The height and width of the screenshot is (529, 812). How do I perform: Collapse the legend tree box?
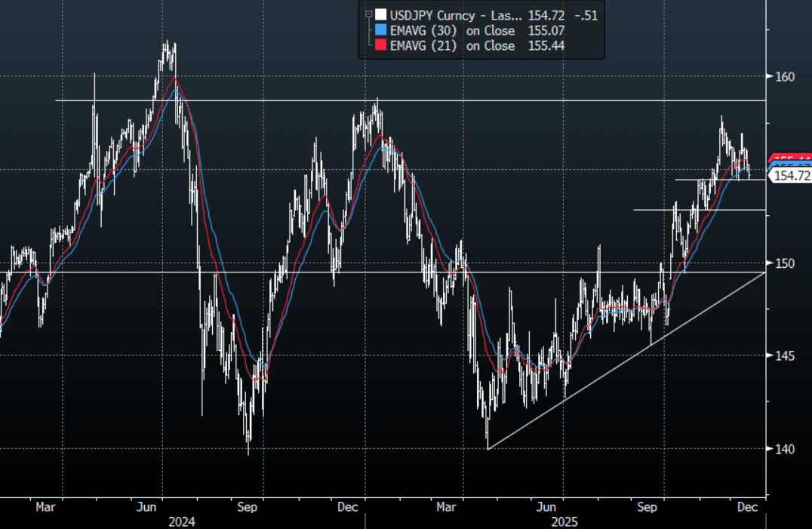coord(368,14)
